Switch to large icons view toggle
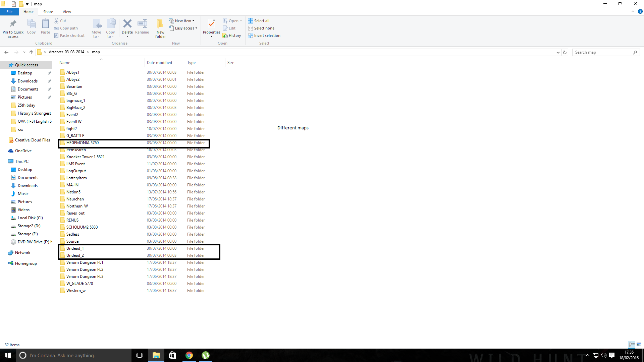This screenshot has width=644, height=362. [x=639, y=345]
